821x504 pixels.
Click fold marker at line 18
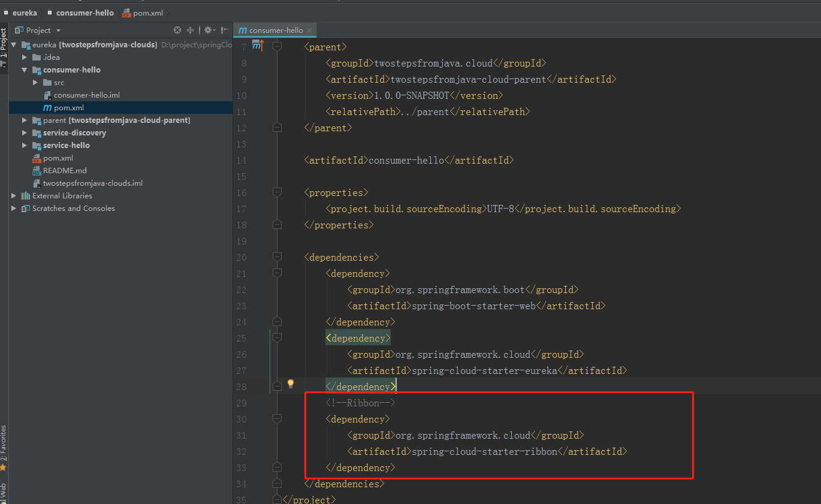tap(277, 224)
